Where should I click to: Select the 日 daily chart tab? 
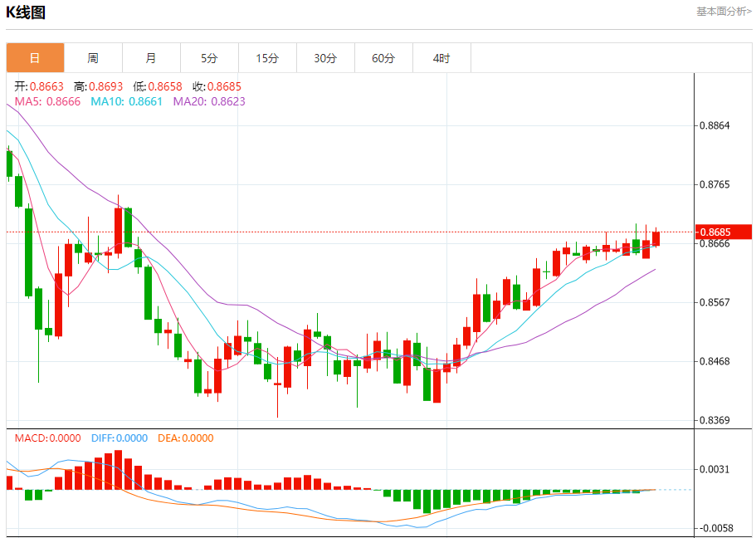click(35, 58)
